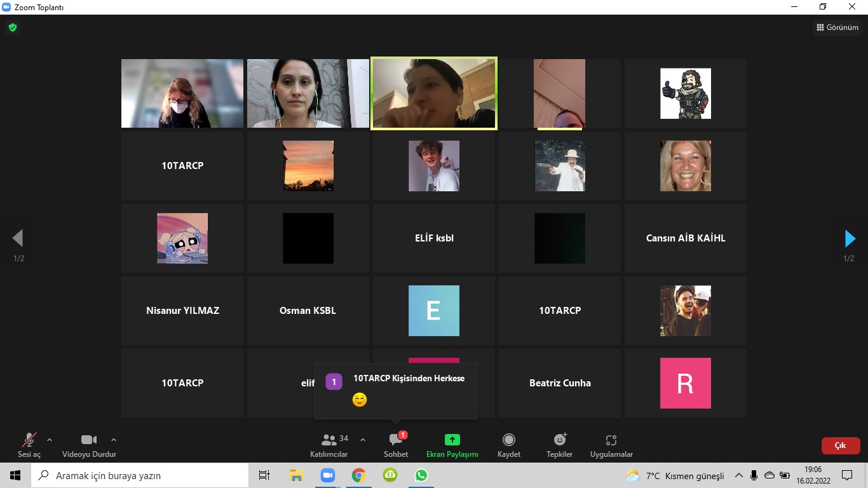Open File Explorer from taskbar
This screenshot has height=488, width=868.
pos(296,475)
